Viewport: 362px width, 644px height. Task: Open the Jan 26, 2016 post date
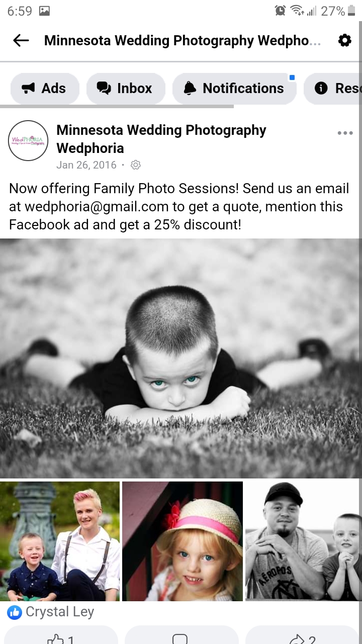click(86, 165)
